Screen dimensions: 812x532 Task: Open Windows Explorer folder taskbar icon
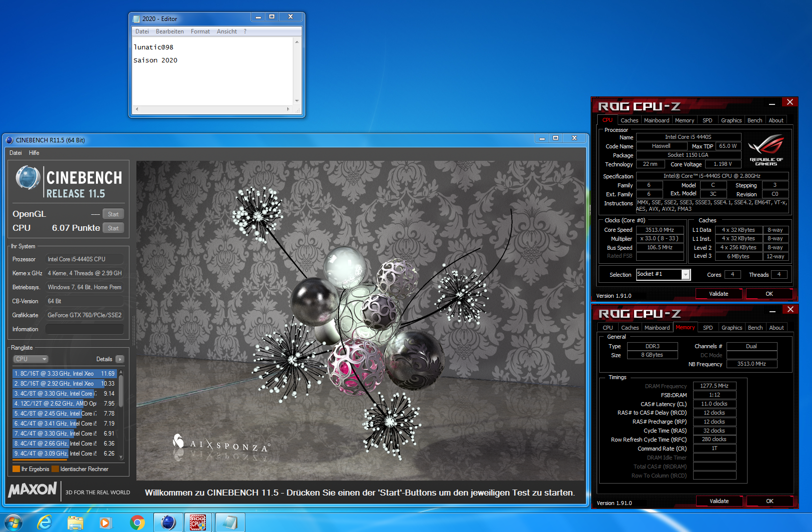pos(75,523)
